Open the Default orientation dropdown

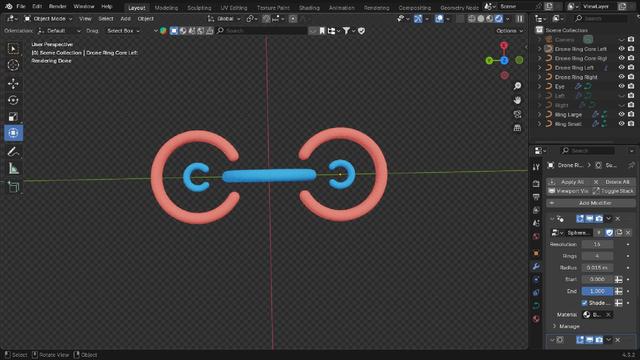[59, 31]
